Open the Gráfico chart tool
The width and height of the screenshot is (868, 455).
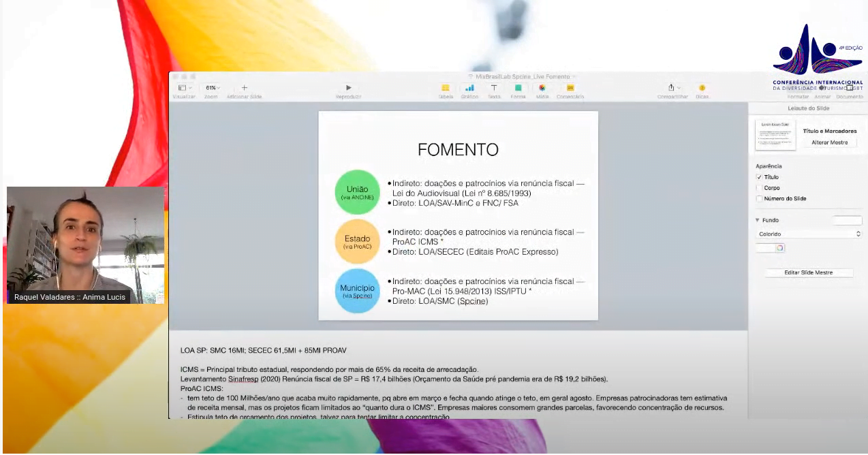tap(469, 88)
